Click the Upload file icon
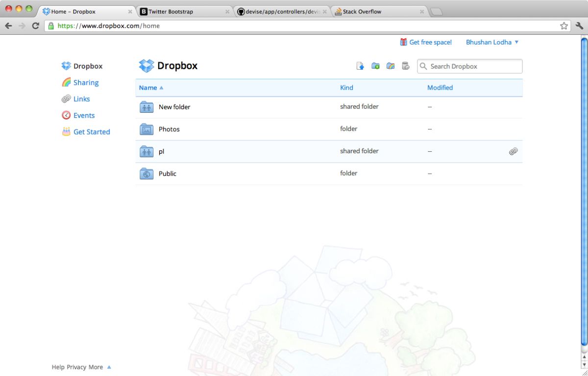This screenshot has height=376, width=588. [x=360, y=66]
